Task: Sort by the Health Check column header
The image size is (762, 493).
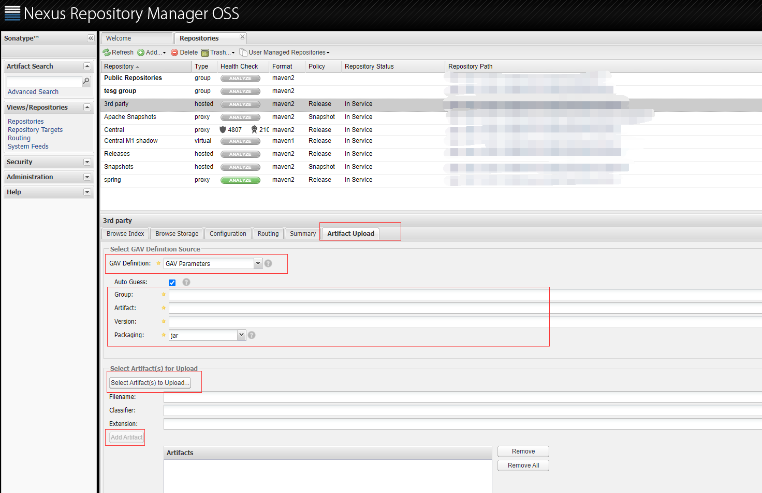Action: (243, 67)
